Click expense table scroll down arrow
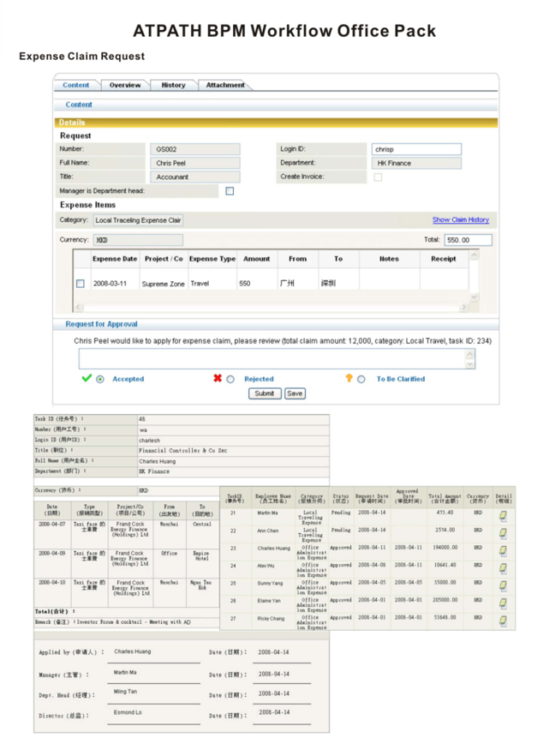This screenshot has width=555, height=756. tap(474, 297)
